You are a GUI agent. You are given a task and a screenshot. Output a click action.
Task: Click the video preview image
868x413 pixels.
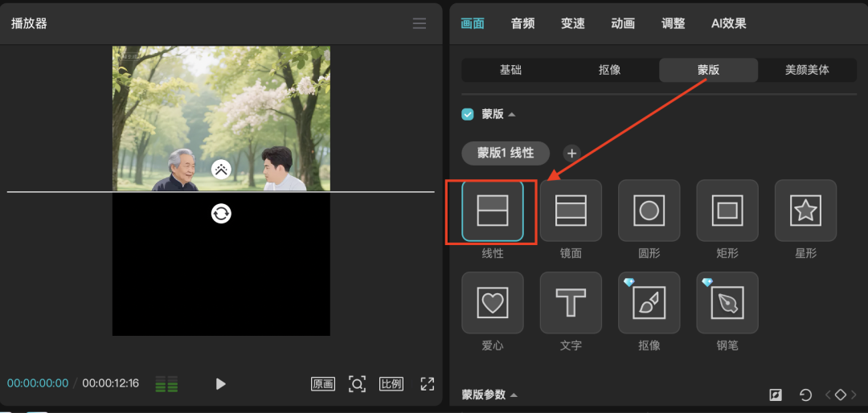tap(221, 118)
